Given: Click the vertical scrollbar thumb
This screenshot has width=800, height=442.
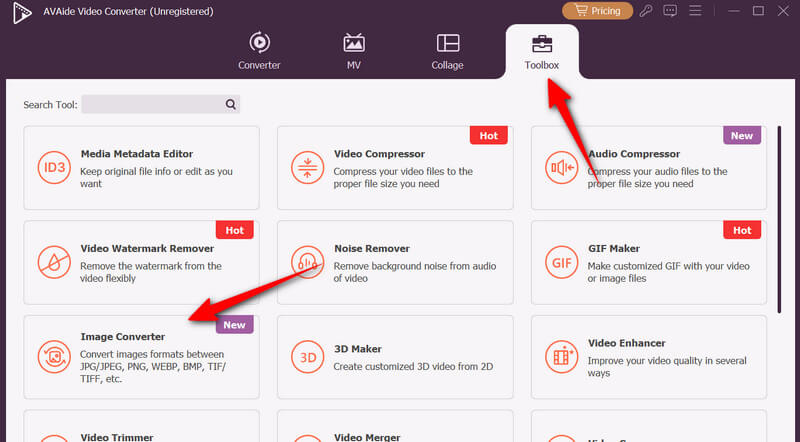Looking at the screenshot, I should tap(779, 219).
